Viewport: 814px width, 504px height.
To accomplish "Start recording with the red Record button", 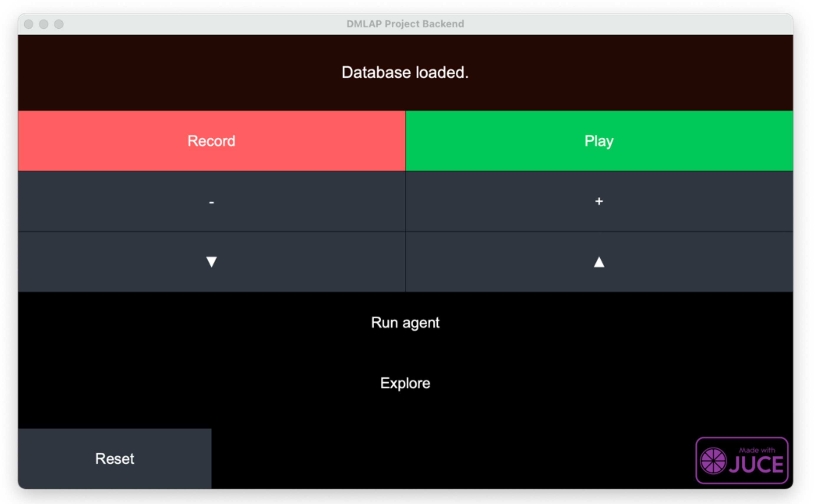I will click(x=211, y=141).
